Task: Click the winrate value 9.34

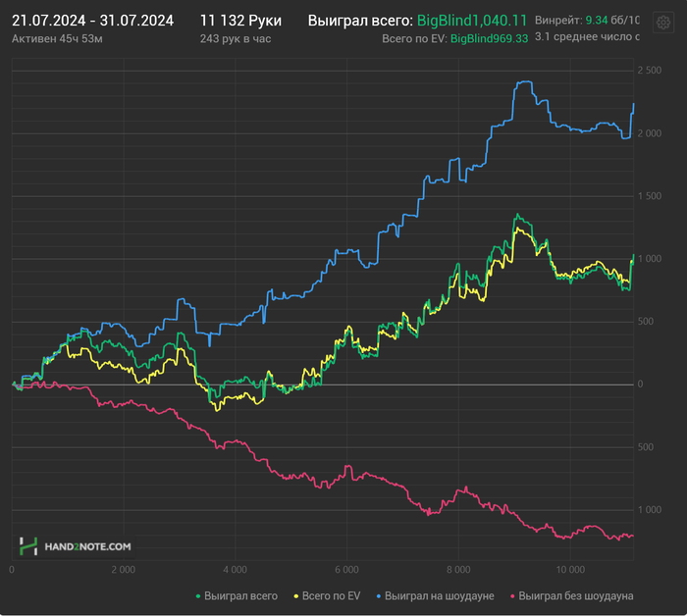Action: (597, 21)
